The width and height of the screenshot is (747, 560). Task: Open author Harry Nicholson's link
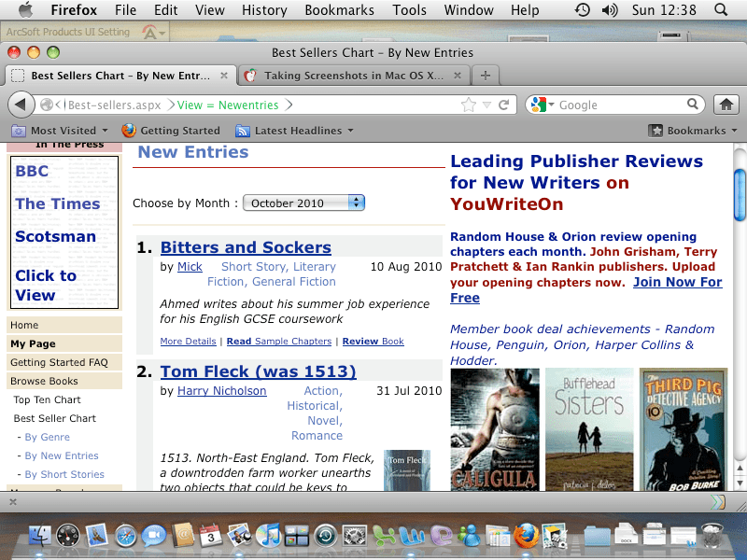tap(221, 391)
